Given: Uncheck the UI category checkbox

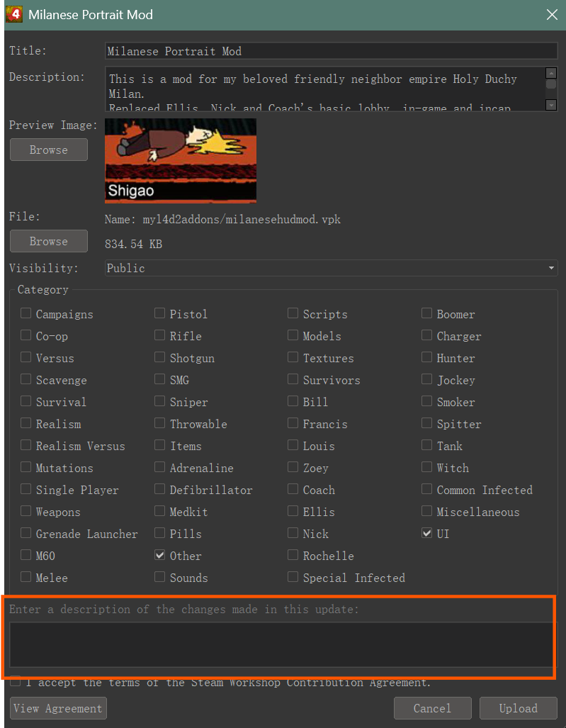Looking at the screenshot, I should [427, 533].
